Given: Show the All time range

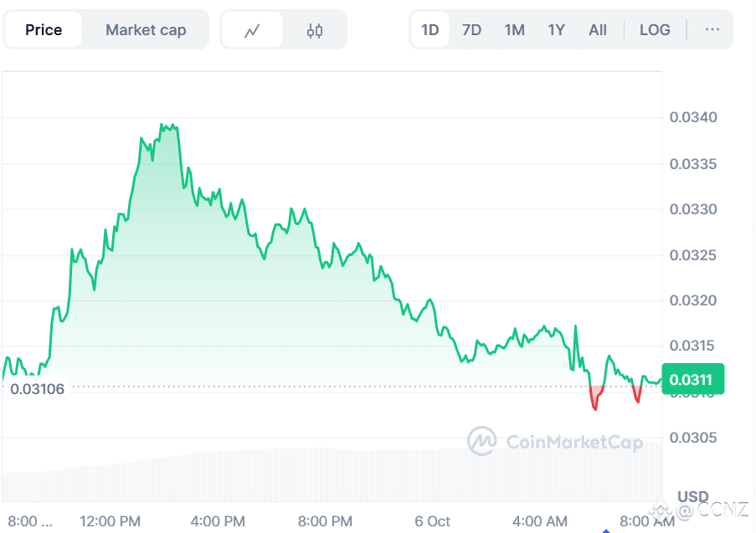Looking at the screenshot, I should [x=598, y=30].
